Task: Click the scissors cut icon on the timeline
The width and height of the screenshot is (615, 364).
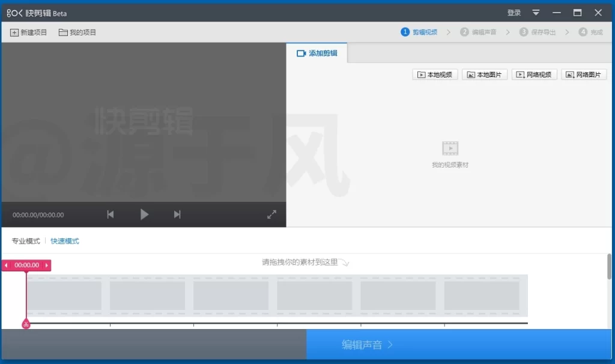Action: point(26,324)
